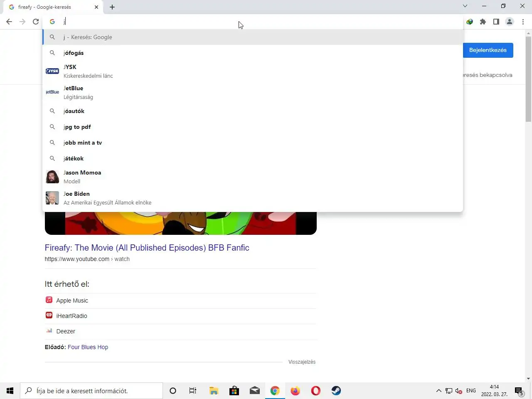Click the forward navigation arrow
Screen dimensions: 532x399
pyautogui.click(x=22, y=22)
